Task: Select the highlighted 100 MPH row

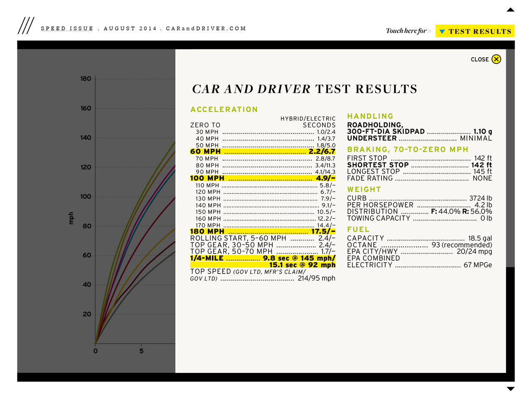Action: point(262,178)
